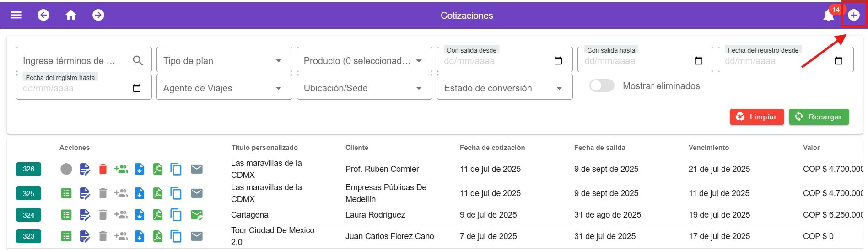
Task: Open the hamburger navigation menu
Action: [16, 15]
